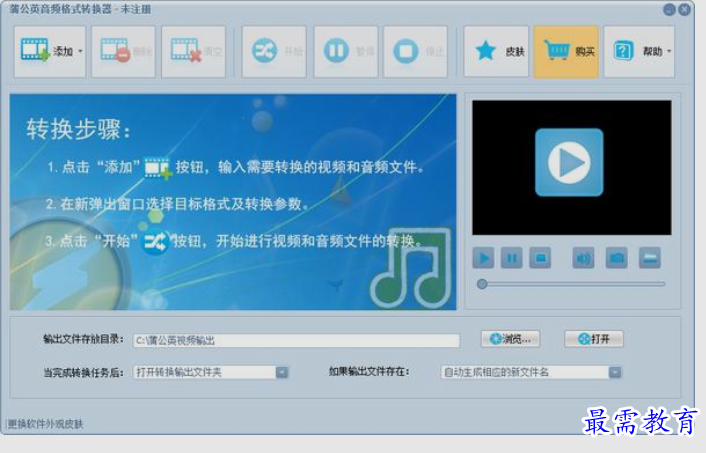
Task: Click the 浏览... browse button
Action: click(x=511, y=339)
